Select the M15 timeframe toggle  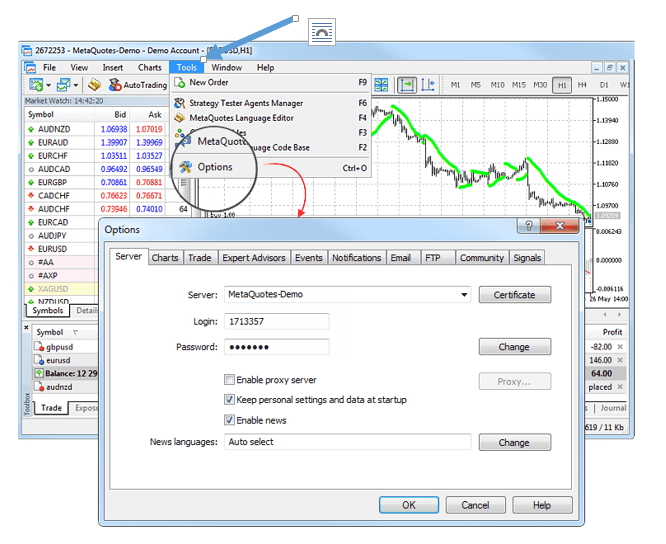point(519,85)
